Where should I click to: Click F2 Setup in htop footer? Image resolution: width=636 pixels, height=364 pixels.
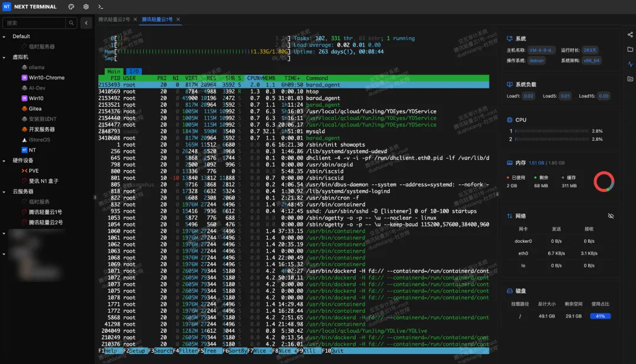[x=135, y=351]
